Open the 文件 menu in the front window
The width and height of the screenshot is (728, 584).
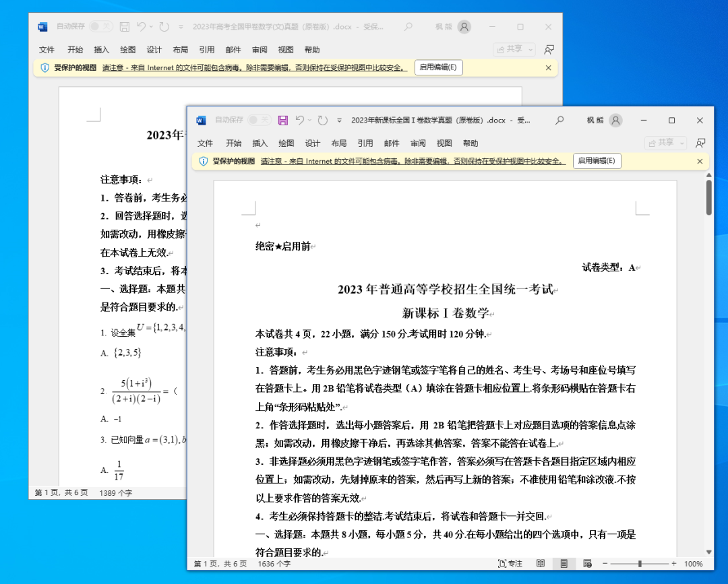205,143
